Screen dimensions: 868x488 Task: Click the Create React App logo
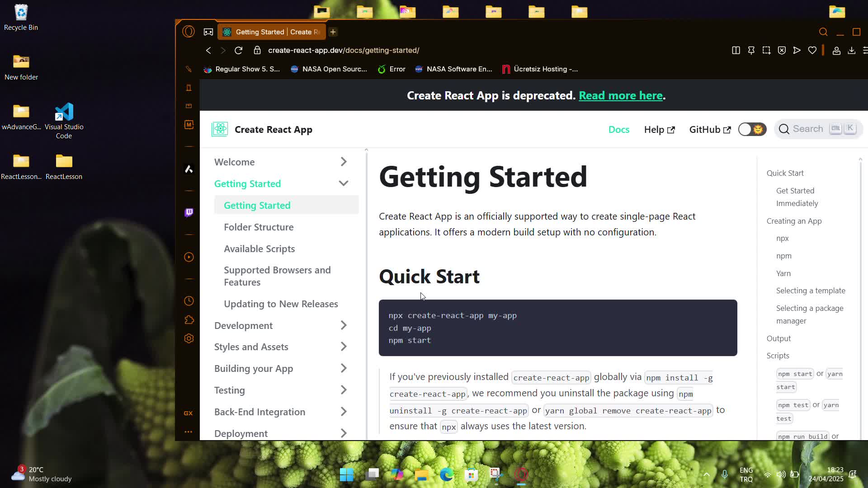tap(220, 129)
